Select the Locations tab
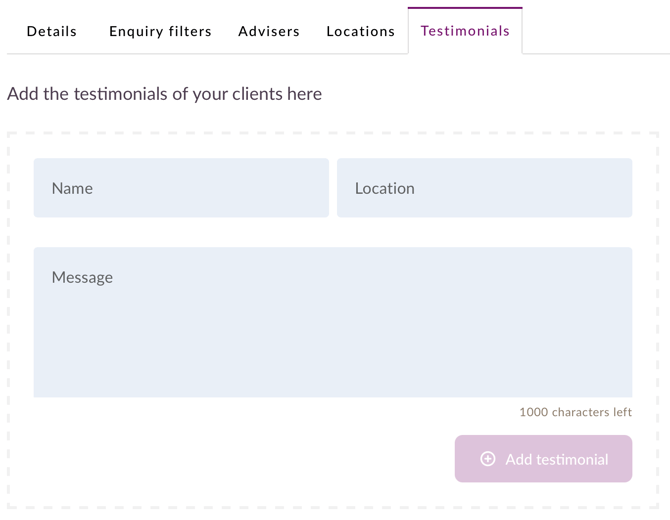The height and width of the screenshot is (520, 670). [x=361, y=31]
